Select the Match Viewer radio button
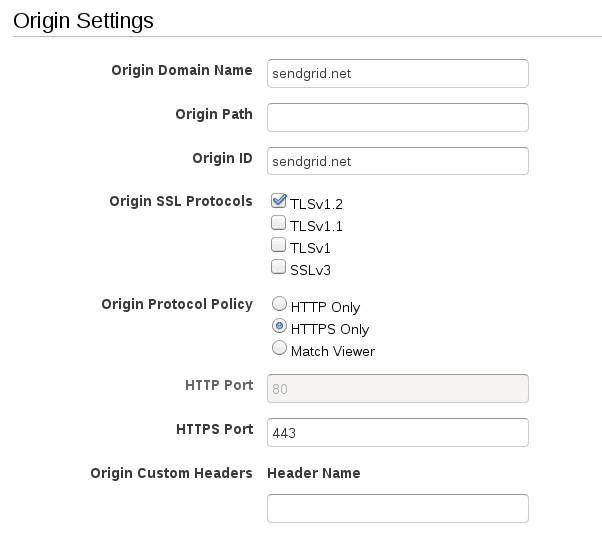Screen dimensions: 602x538 (x=280, y=350)
